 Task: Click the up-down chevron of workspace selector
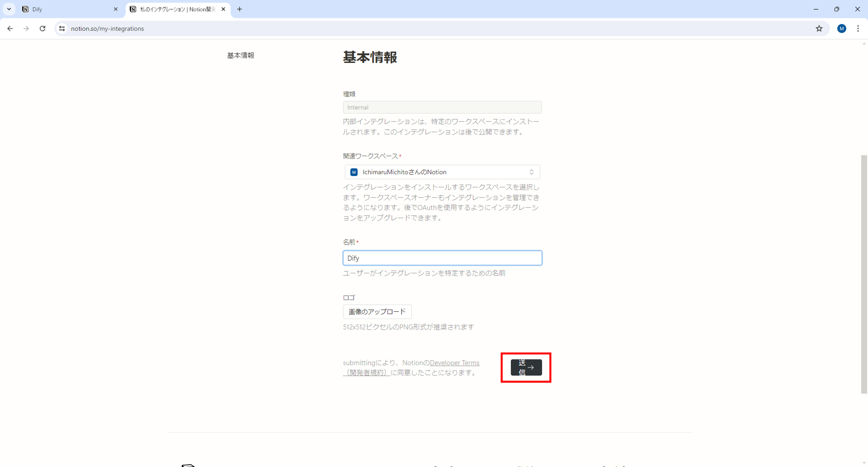click(x=531, y=172)
